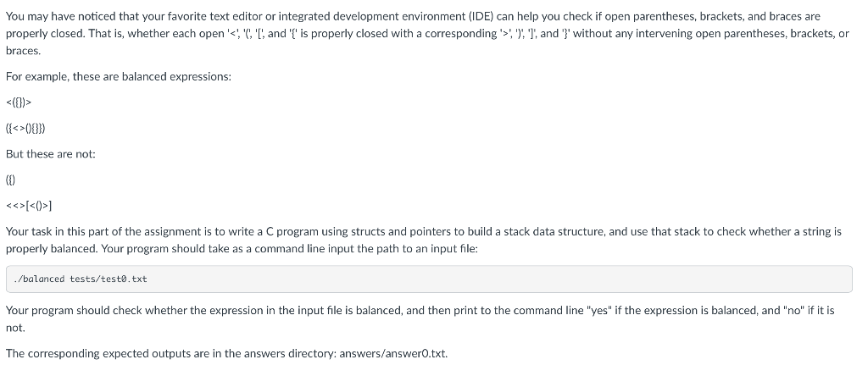The image size is (868, 376).
Task: Click the unbalanced example ({)
Action: pos(10,180)
